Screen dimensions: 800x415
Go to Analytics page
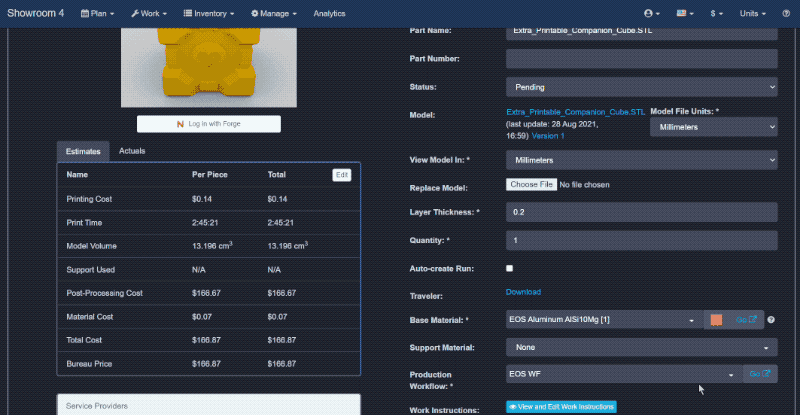click(x=329, y=13)
